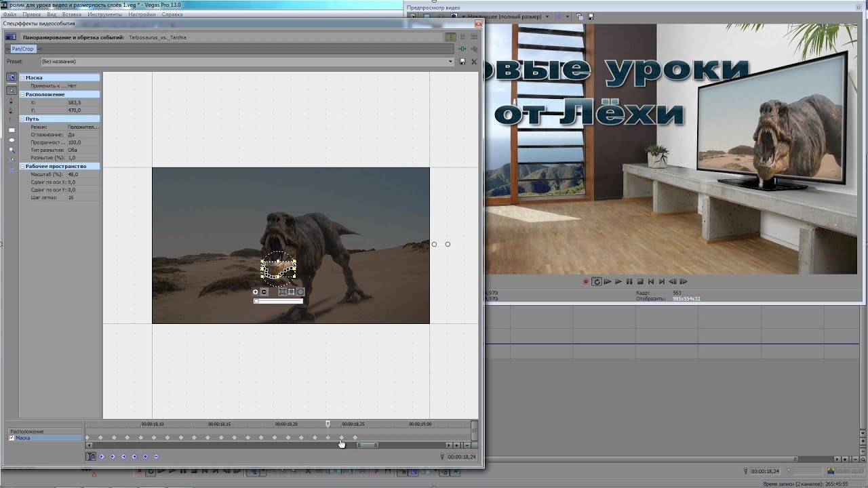This screenshot has width=868, height=488.
Task: Select the rectangle mask creation tool
Action: tap(12, 130)
